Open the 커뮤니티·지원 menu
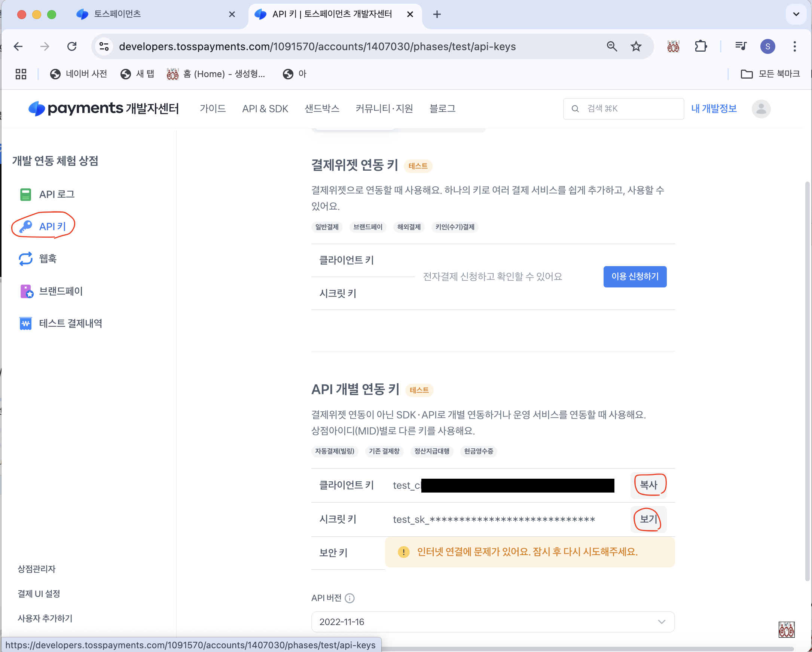This screenshot has width=812, height=652. pyautogui.click(x=384, y=109)
